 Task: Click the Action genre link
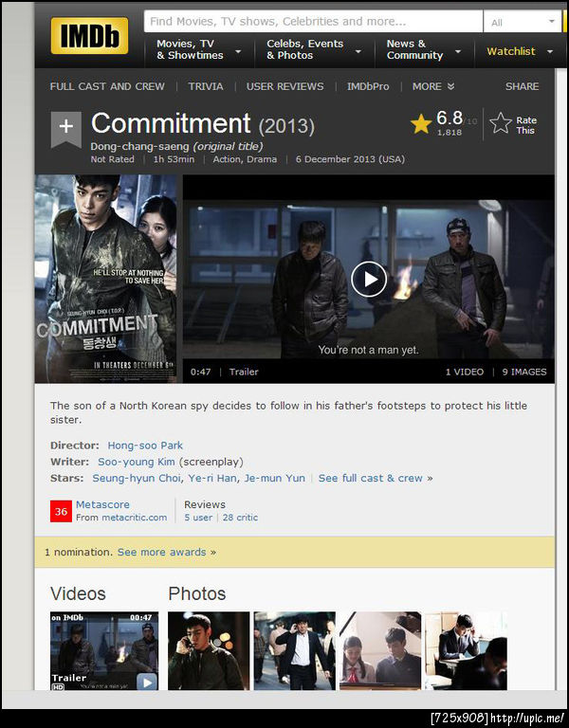pos(226,159)
